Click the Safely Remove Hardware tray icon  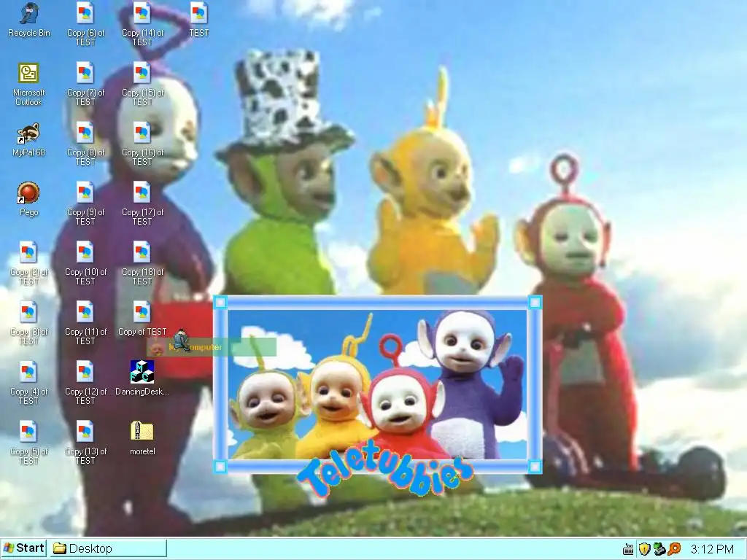[659, 549]
